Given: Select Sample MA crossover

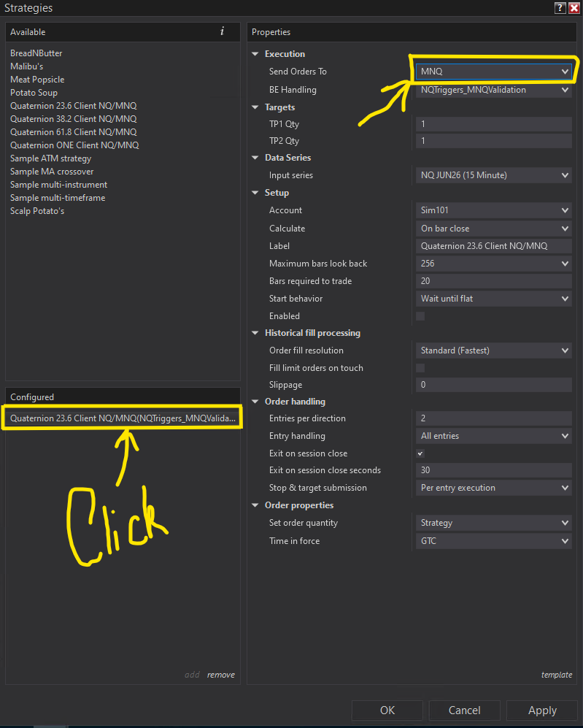Looking at the screenshot, I should (x=52, y=172).
